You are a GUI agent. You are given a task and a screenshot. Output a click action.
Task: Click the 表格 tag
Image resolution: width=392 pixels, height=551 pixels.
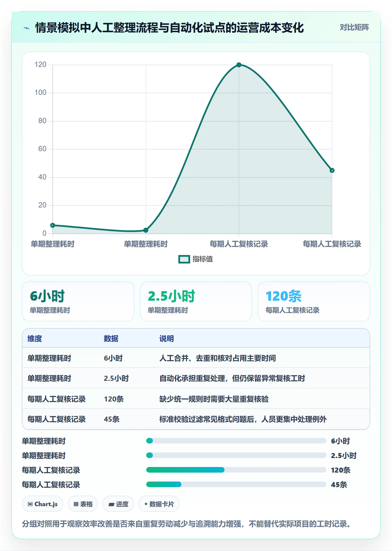click(x=83, y=504)
